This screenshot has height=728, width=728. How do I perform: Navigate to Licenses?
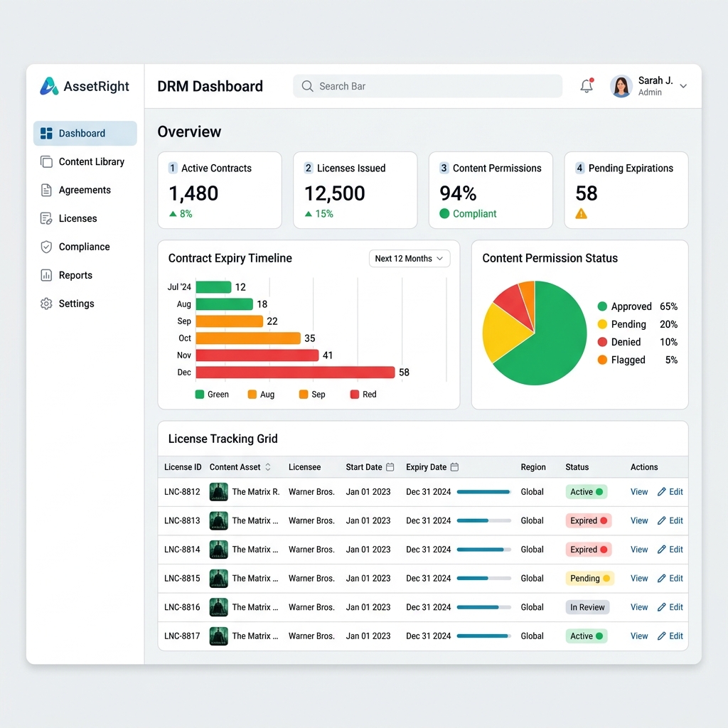85,218
